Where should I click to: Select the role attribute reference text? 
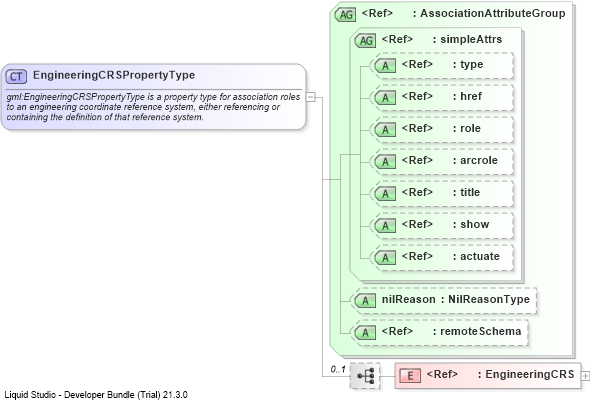tap(441, 128)
